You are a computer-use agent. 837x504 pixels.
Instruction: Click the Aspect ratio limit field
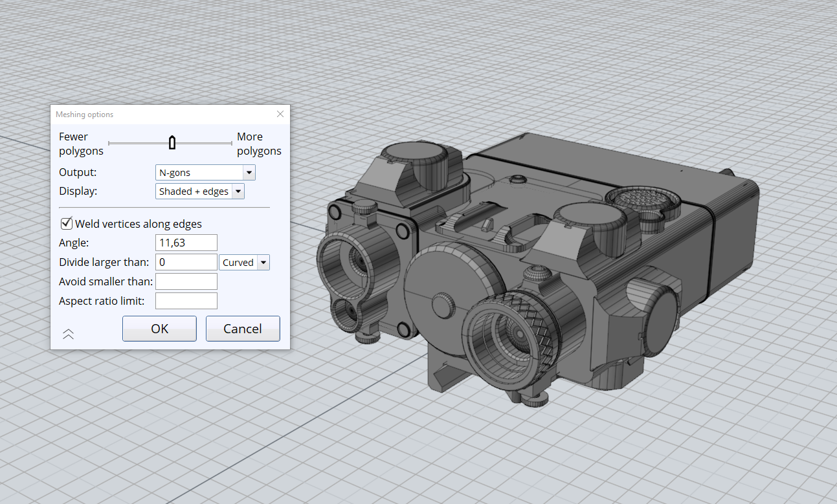coord(186,301)
